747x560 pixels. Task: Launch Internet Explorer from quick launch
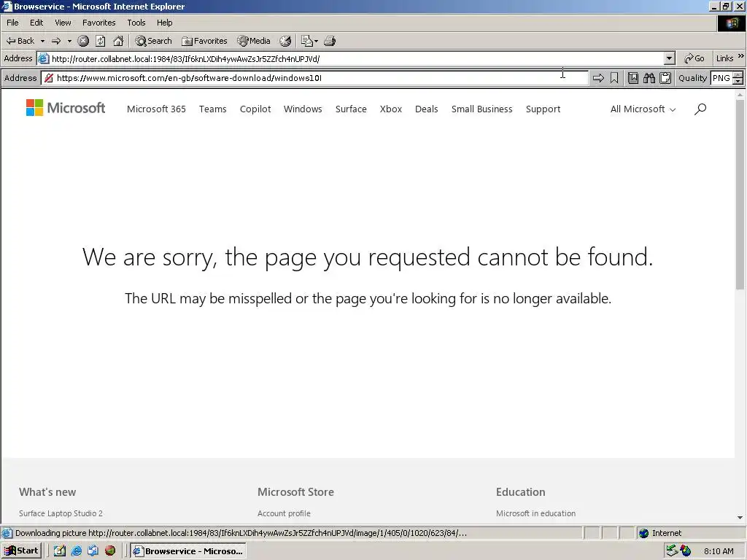(x=76, y=551)
